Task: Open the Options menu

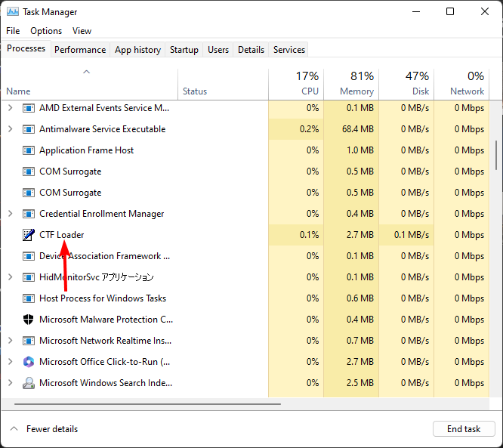Action: coord(46,31)
